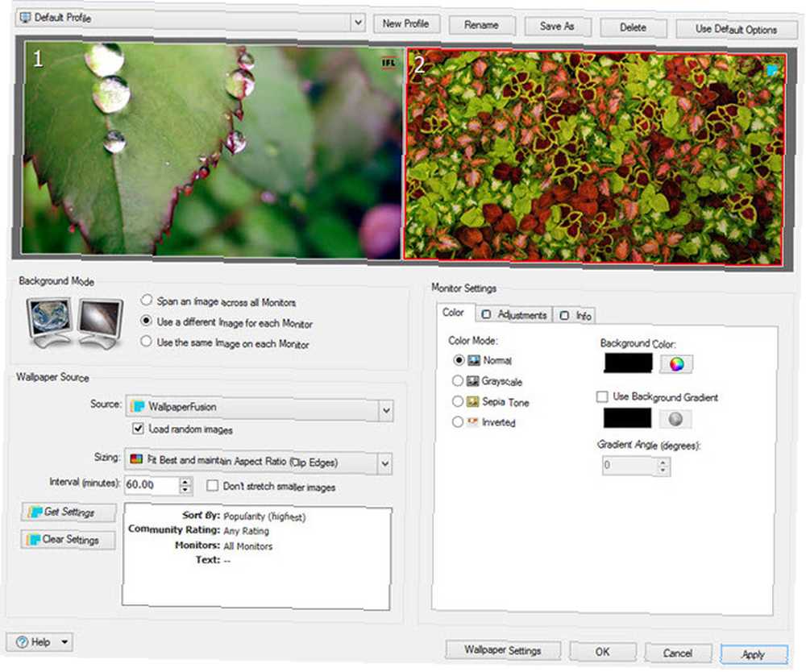The width and height of the screenshot is (806, 672).
Task: Click the Sizing option color icon
Action: 136,458
